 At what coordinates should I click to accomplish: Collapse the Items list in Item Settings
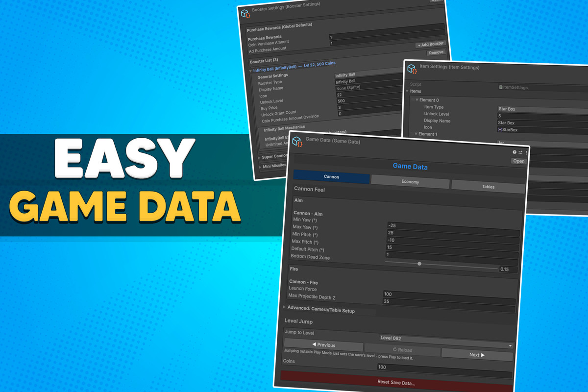[407, 91]
